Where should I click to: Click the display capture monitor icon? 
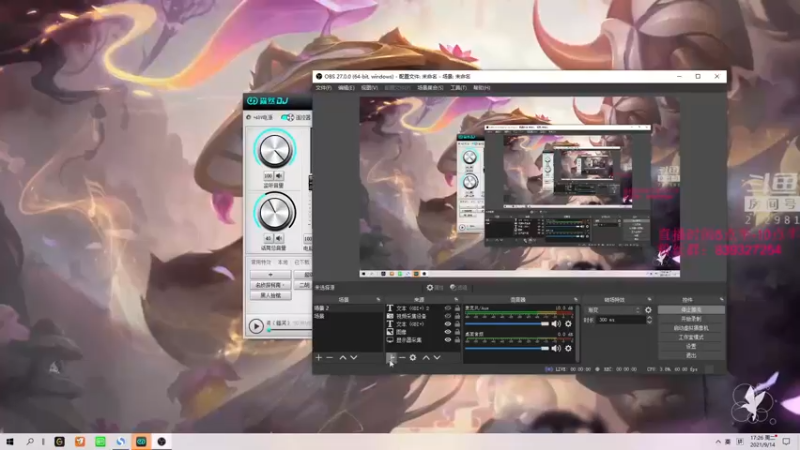(x=390, y=340)
